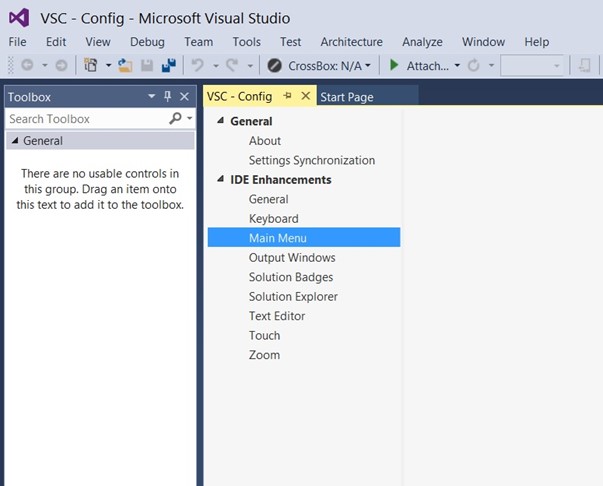Click the Navigate Backward toolbar icon
603x486 pixels.
click(x=27, y=65)
